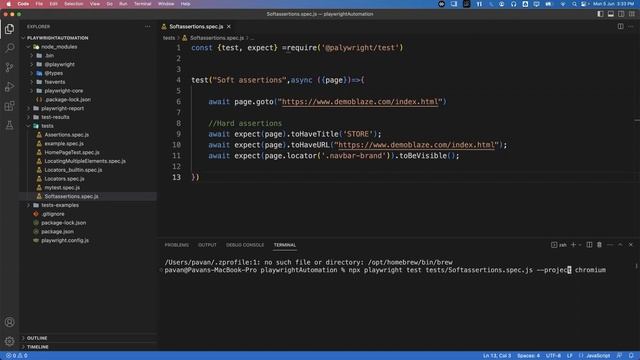This screenshot has width=640, height=360.
Task: Switch to the PROBLEMS tab
Action: (177, 245)
